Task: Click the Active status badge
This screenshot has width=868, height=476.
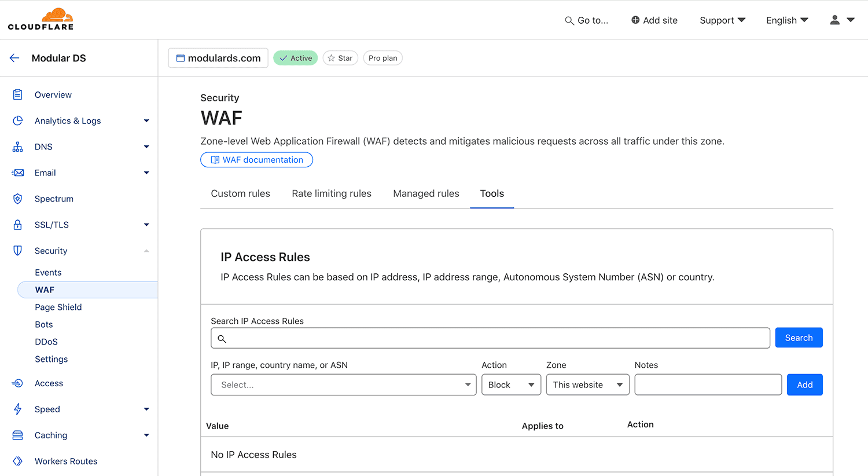Action: tap(295, 58)
